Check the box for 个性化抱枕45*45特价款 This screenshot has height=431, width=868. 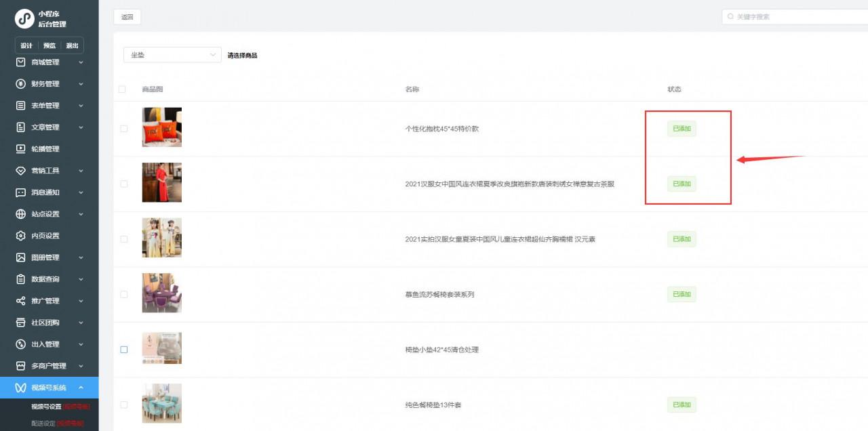123,129
